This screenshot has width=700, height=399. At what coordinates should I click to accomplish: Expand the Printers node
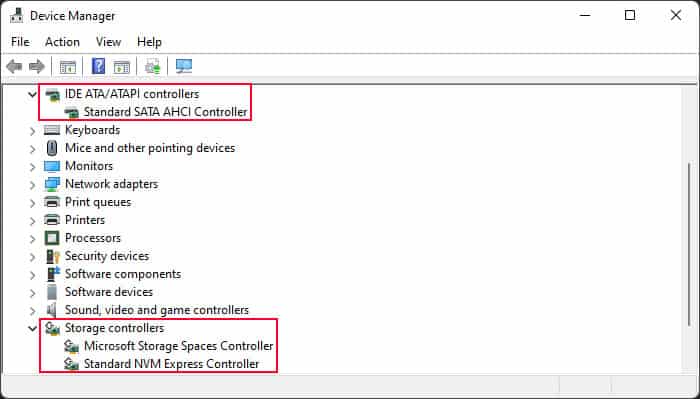(32, 220)
